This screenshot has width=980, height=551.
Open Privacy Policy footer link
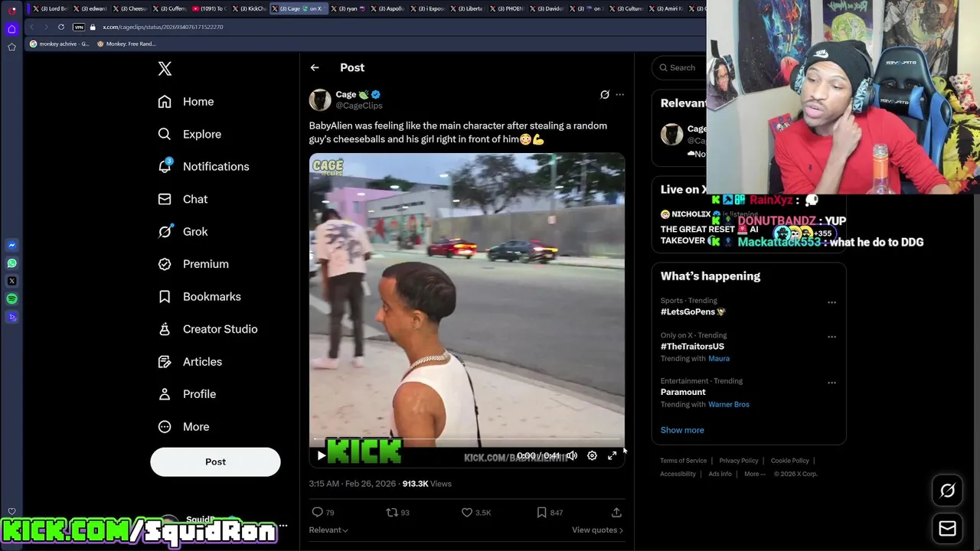pos(739,461)
